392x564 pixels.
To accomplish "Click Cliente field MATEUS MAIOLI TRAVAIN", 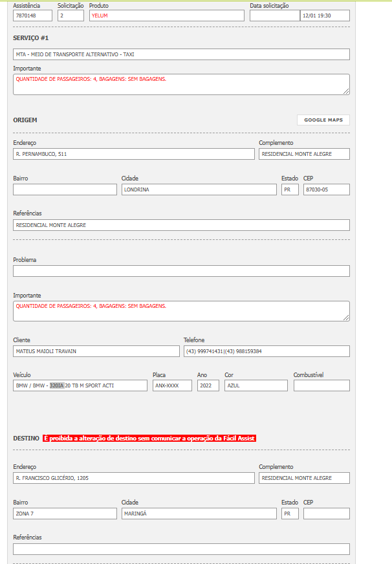I will (96, 351).
